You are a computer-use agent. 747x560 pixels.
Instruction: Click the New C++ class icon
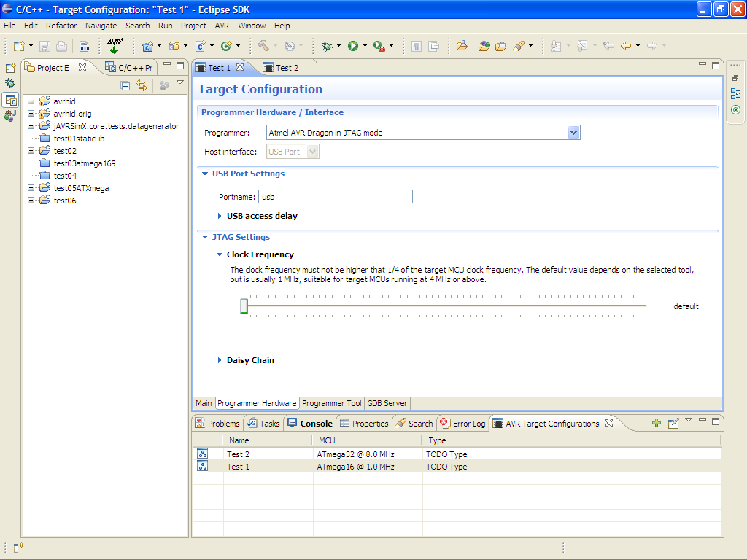coord(226,46)
